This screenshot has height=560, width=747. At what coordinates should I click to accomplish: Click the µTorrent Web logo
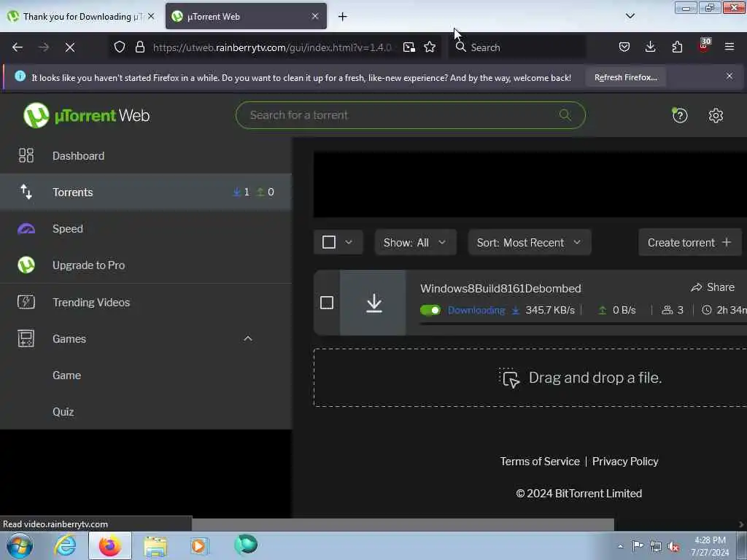pyautogui.click(x=86, y=115)
